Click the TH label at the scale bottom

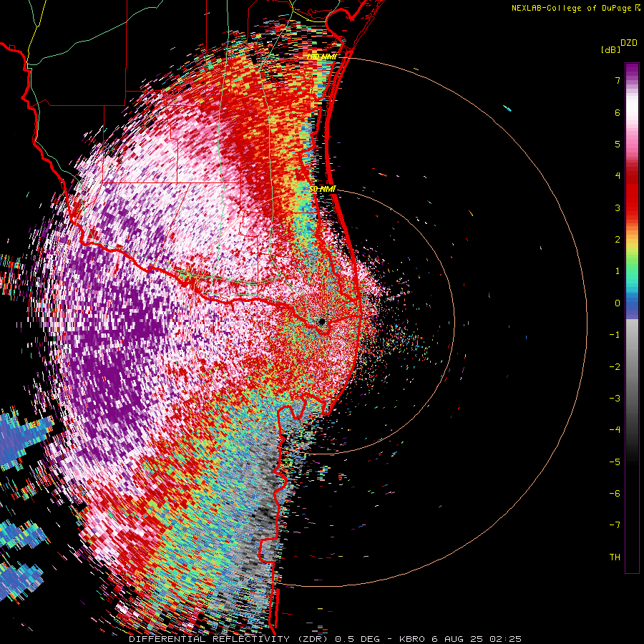point(615,557)
